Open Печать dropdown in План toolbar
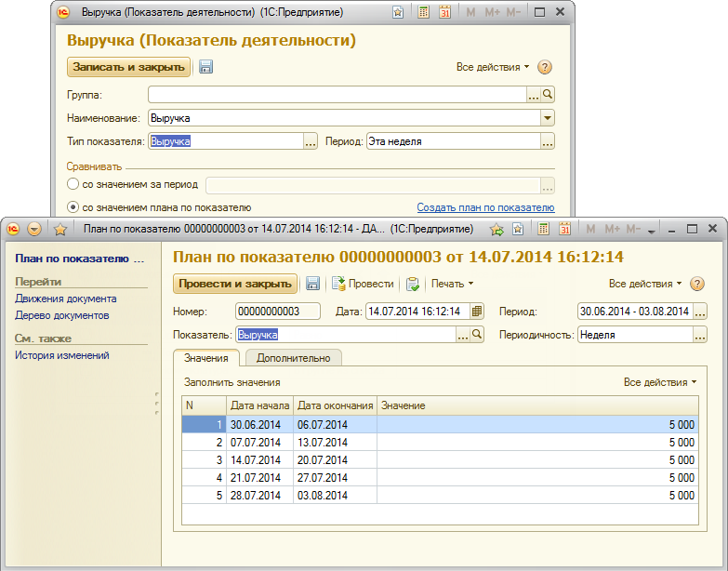Image resolution: width=728 pixels, height=571 pixels. tap(452, 284)
